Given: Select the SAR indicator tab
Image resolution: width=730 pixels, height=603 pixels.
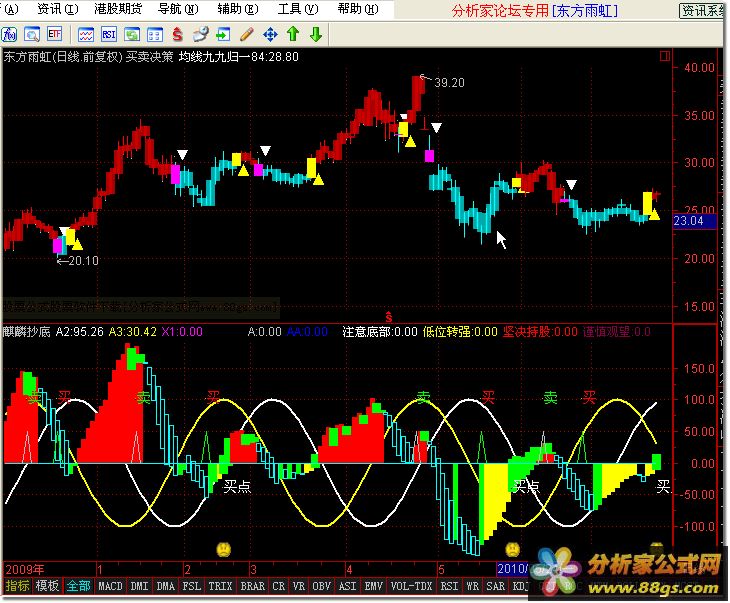Looking at the screenshot, I should click(496, 586).
